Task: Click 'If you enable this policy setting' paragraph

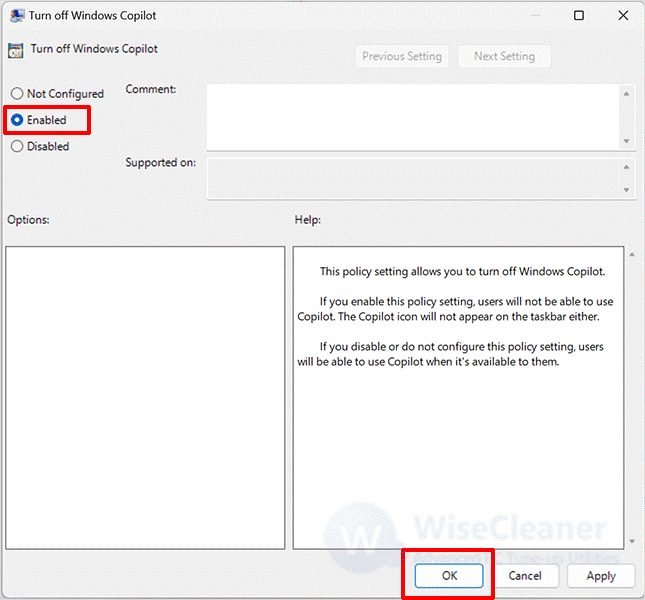Action: [x=455, y=309]
